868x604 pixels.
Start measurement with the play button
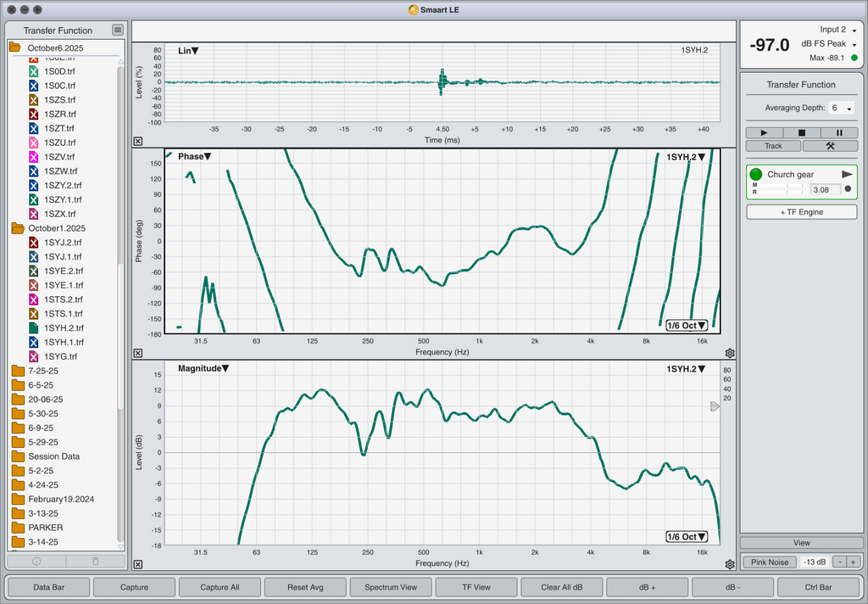pos(765,132)
